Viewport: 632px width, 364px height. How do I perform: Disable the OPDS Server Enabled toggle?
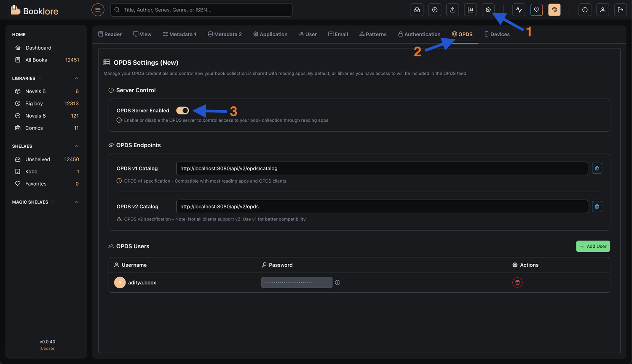point(182,111)
